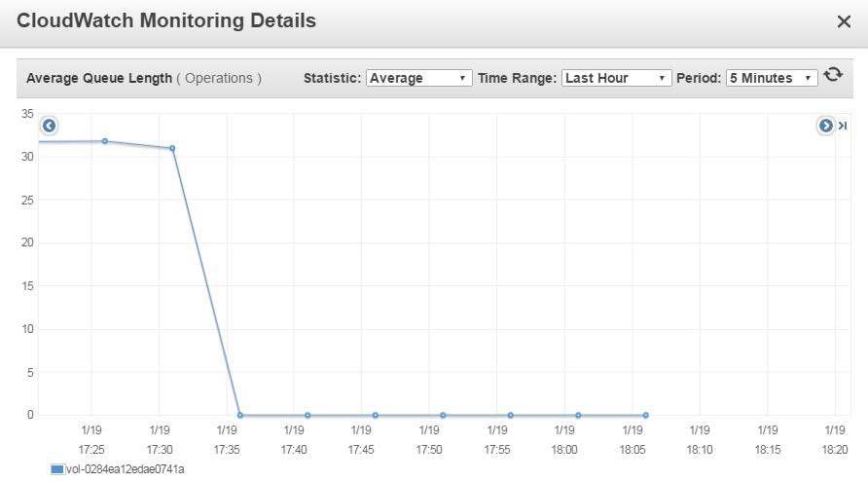This screenshot has width=868, height=482.
Task: Click the (Operations) unit label
Action: click(219, 78)
